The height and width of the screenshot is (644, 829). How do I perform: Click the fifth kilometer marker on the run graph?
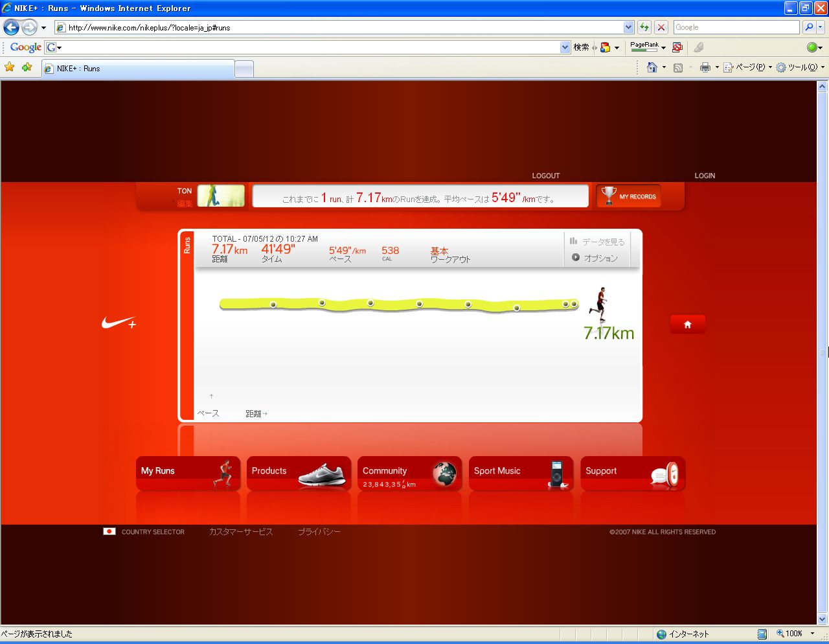point(468,304)
